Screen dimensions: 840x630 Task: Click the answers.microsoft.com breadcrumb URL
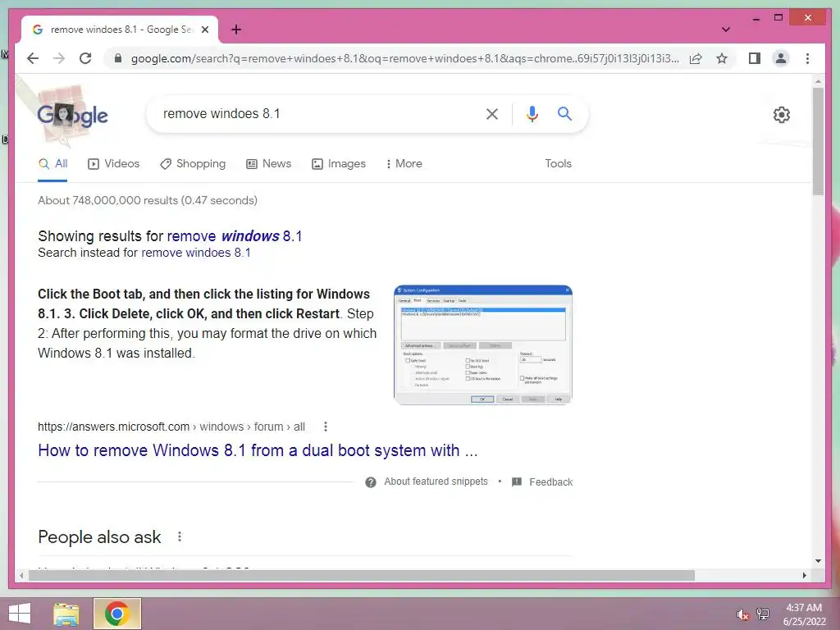[x=171, y=427]
